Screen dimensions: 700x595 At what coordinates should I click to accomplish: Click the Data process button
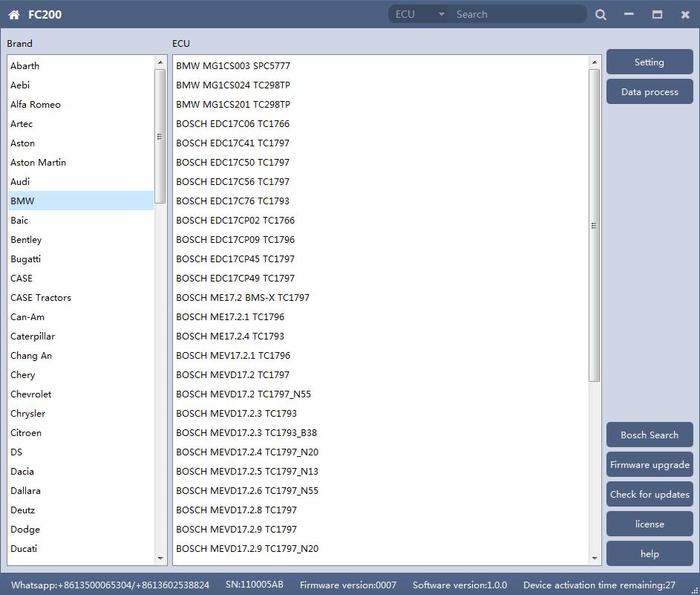[x=649, y=92]
